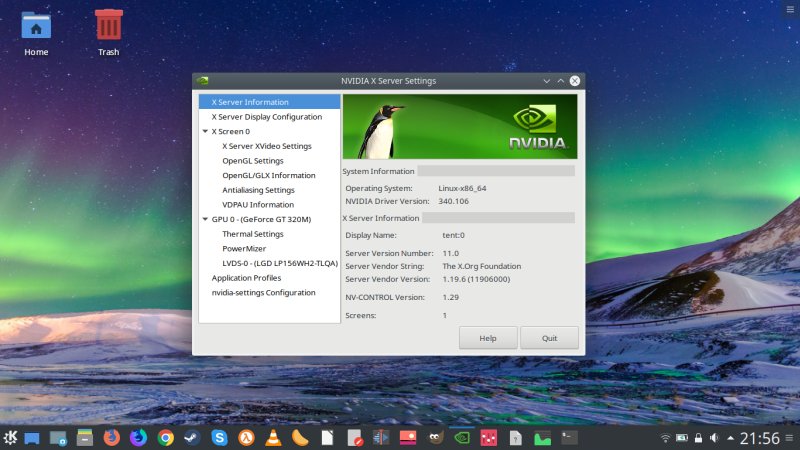Open the panel settings hamburger next to clock

[x=789, y=438]
